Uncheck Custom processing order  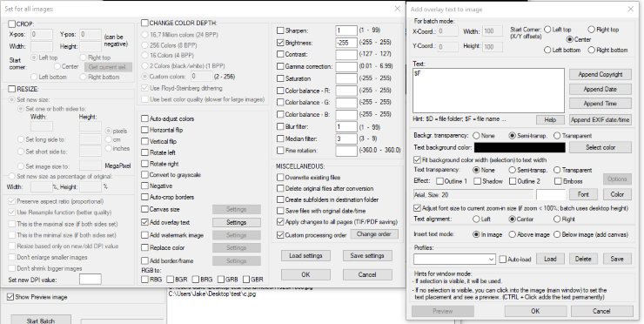click(280, 235)
